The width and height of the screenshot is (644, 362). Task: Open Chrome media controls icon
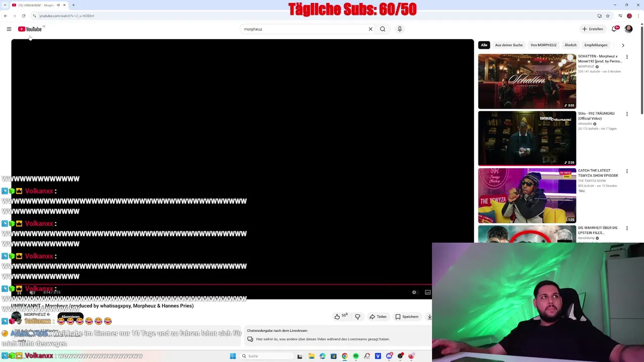tap(620, 16)
